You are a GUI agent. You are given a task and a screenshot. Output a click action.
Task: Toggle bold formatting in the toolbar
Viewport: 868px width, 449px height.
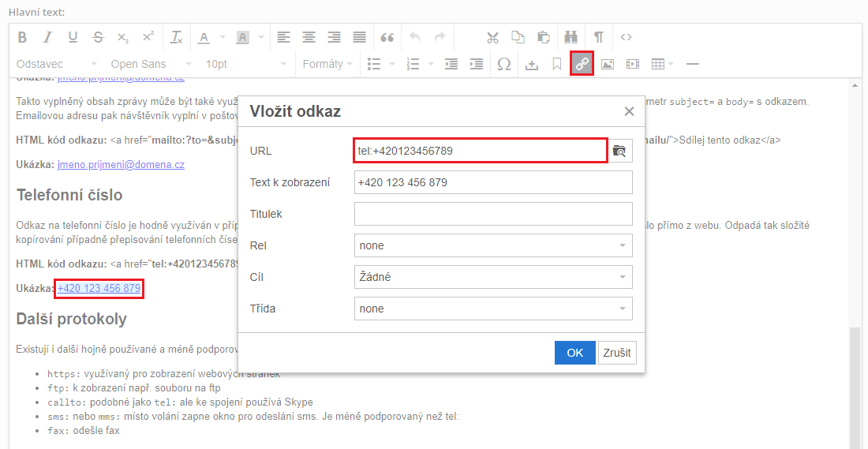pyautogui.click(x=22, y=37)
